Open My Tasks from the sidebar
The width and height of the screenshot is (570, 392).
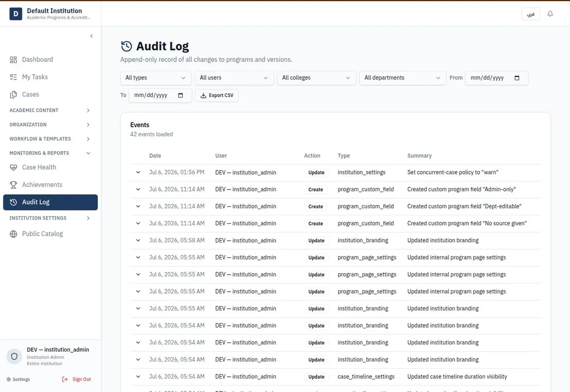click(x=50, y=77)
